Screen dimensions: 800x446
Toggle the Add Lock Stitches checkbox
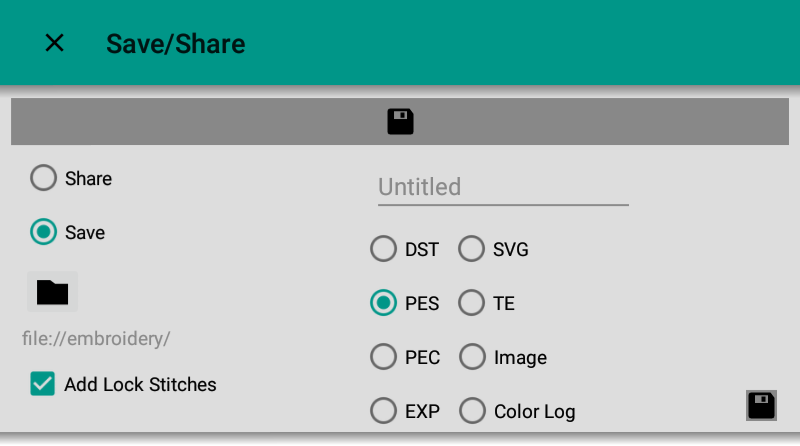[x=42, y=384]
